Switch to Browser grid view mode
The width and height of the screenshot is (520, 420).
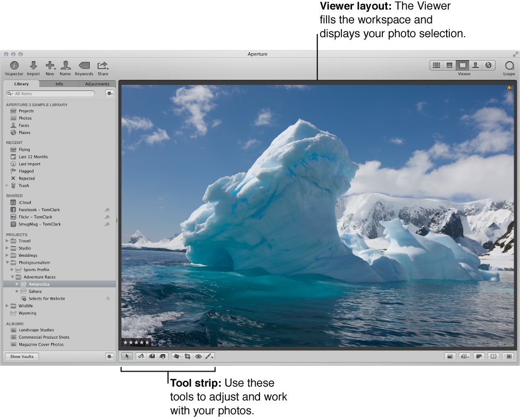(x=436, y=65)
